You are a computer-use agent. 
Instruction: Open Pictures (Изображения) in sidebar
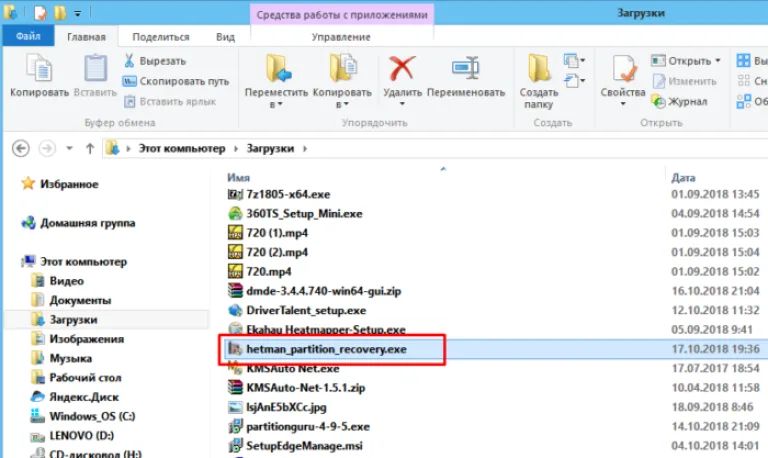click(x=77, y=339)
